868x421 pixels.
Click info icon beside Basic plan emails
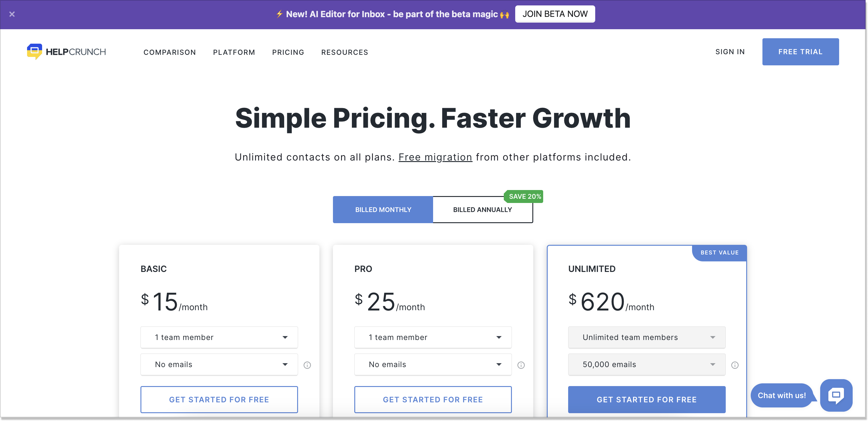click(x=307, y=365)
